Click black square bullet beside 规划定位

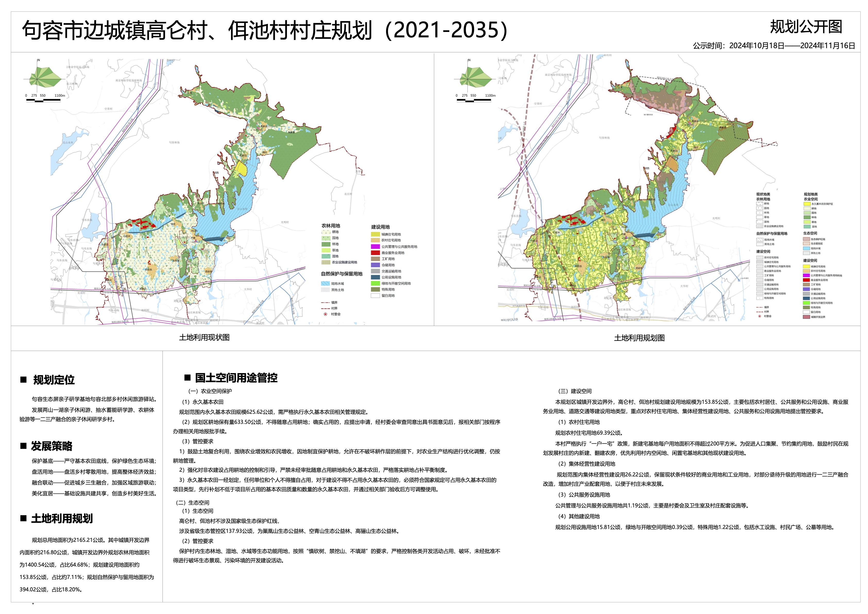click(x=23, y=380)
